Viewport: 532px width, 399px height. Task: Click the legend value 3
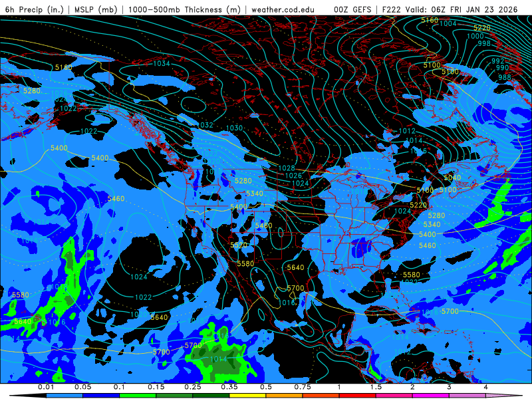(450, 387)
